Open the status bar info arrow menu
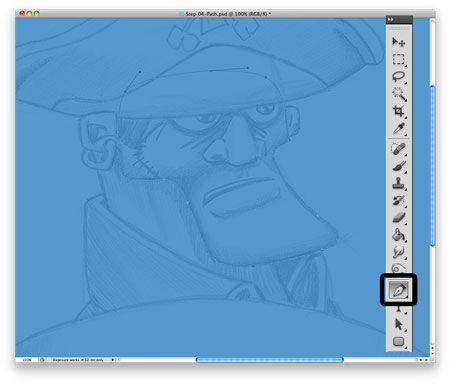Screen dimensions: 450x383 coord(113,360)
